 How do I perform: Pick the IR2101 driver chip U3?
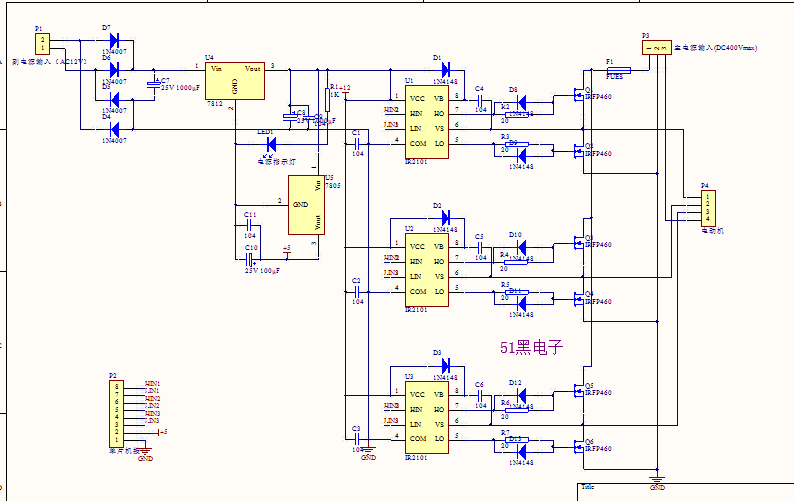click(426, 417)
